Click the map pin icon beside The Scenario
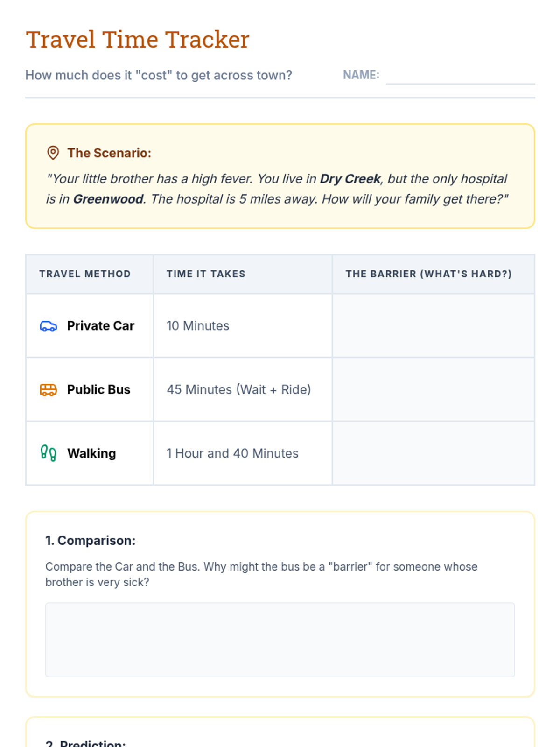Viewport: 560px width, 747px height. tap(53, 153)
